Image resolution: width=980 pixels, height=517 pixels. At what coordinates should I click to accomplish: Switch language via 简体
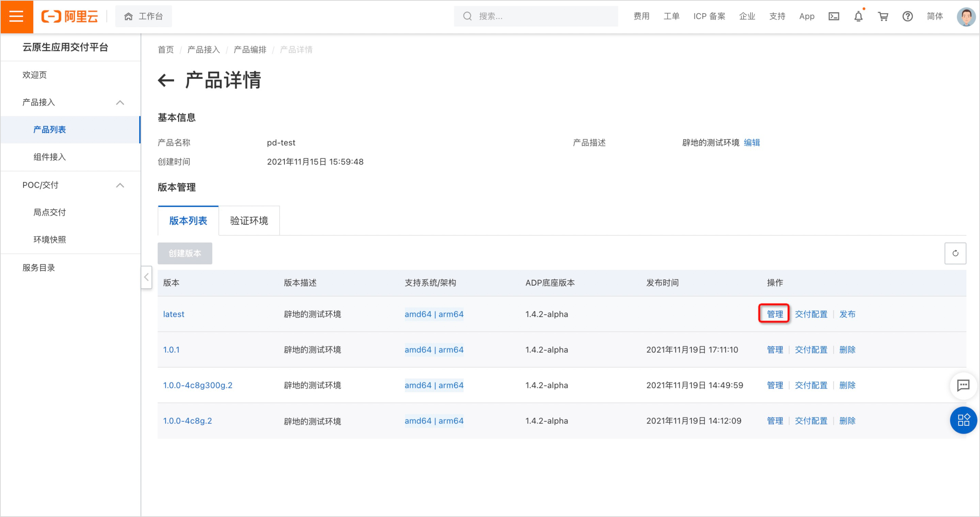tap(934, 16)
